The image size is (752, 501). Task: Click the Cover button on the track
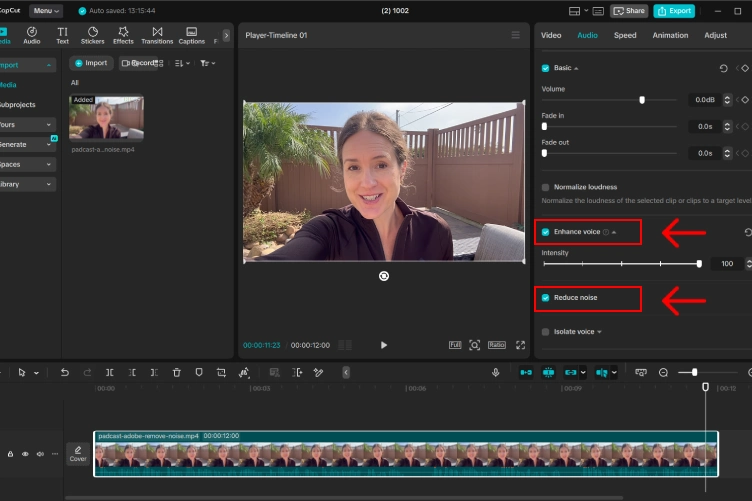[78, 454]
